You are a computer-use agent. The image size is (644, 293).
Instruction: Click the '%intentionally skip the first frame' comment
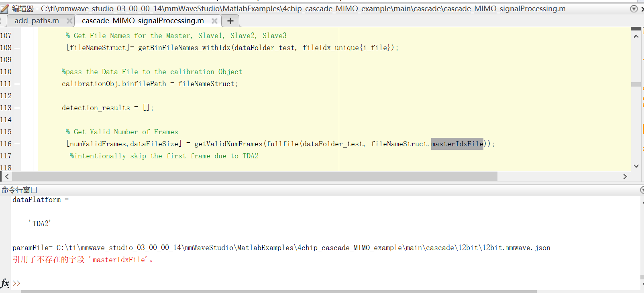164,156
